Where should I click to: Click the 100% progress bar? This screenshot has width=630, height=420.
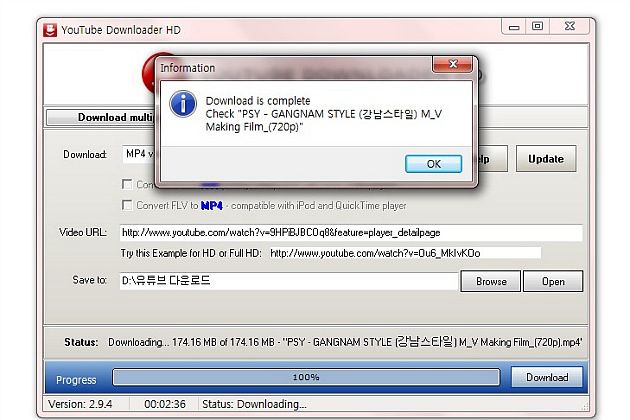click(x=306, y=377)
